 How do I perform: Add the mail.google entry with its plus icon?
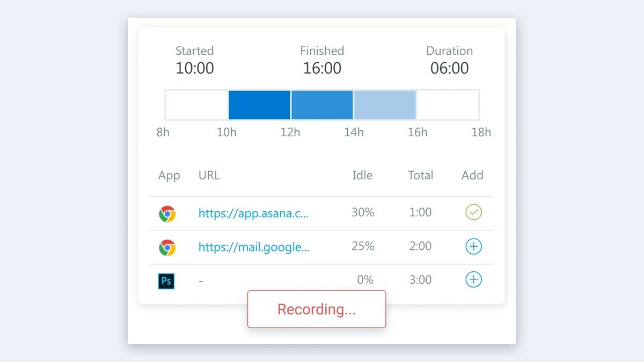[x=473, y=246]
